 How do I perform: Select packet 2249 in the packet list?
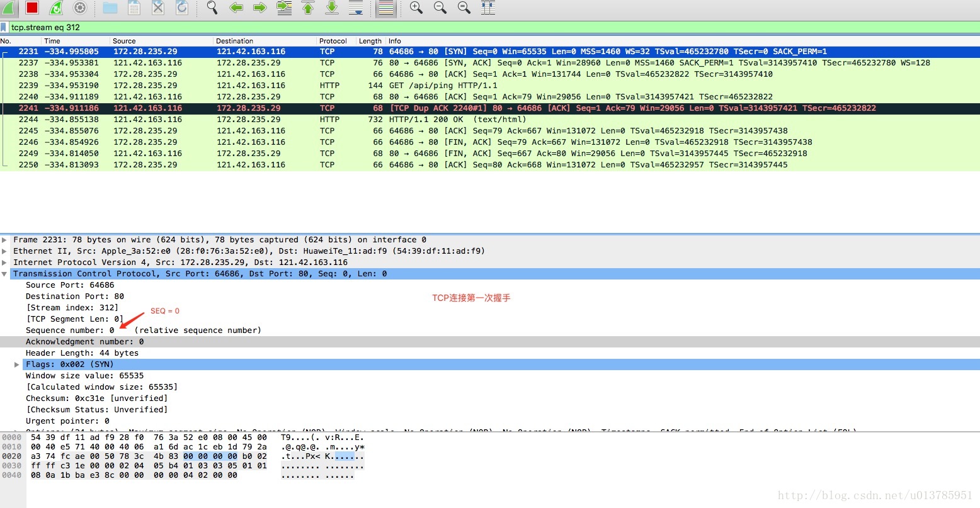point(490,154)
